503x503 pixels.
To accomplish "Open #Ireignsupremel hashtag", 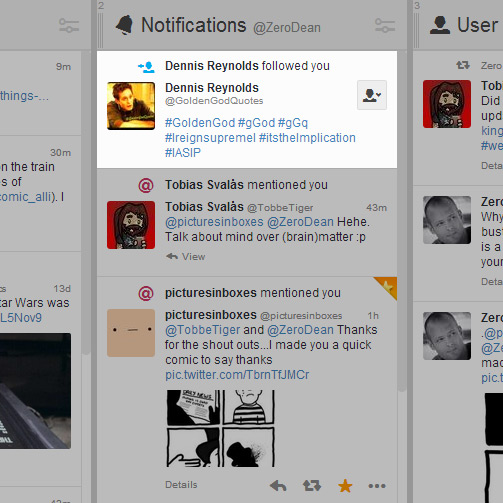I will (x=210, y=138).
